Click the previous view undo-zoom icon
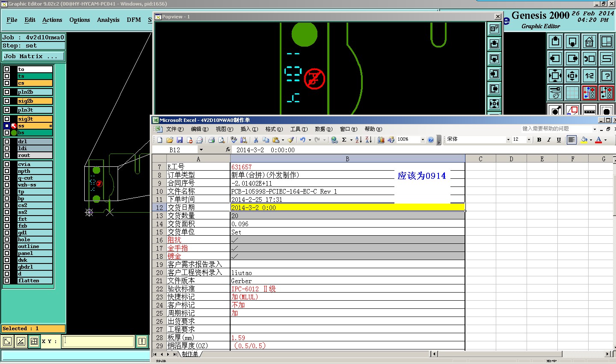The height and width of the screenshot is (364, 616). [589, 59]
